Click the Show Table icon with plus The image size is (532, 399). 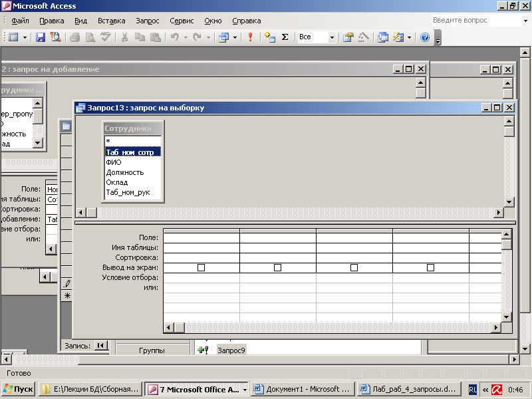(x=270, y=37)
